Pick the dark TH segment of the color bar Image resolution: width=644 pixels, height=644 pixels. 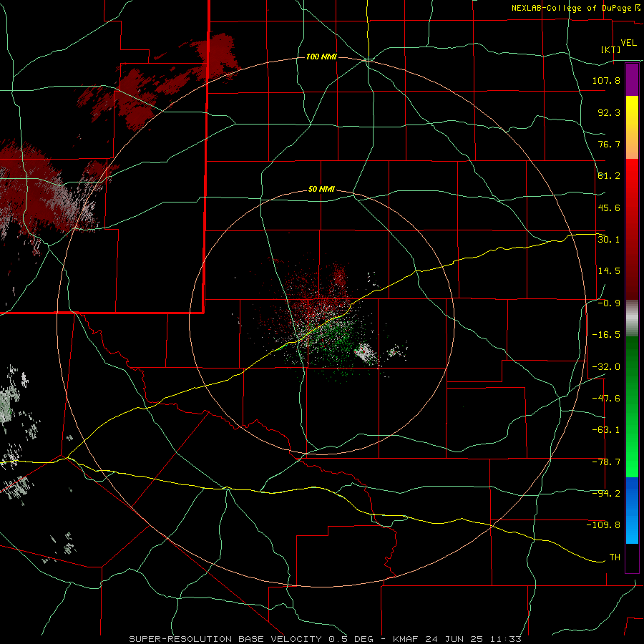[632, 557]
